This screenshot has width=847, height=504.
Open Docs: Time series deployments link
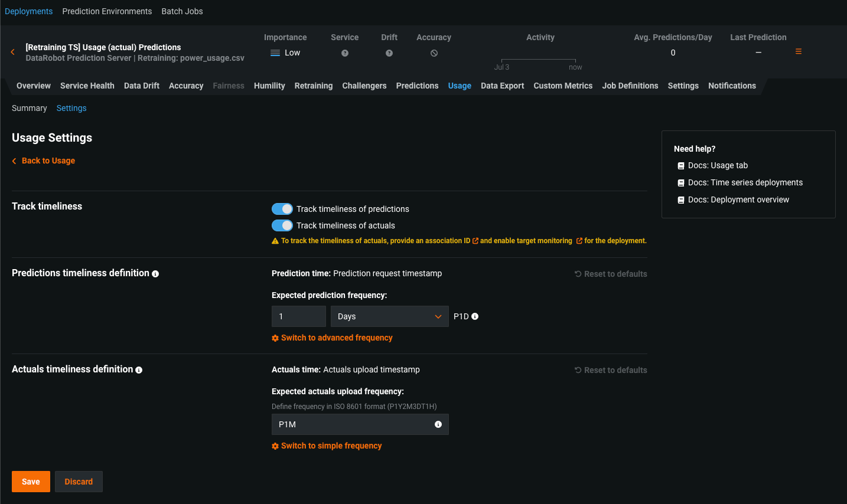pos(745,182)
